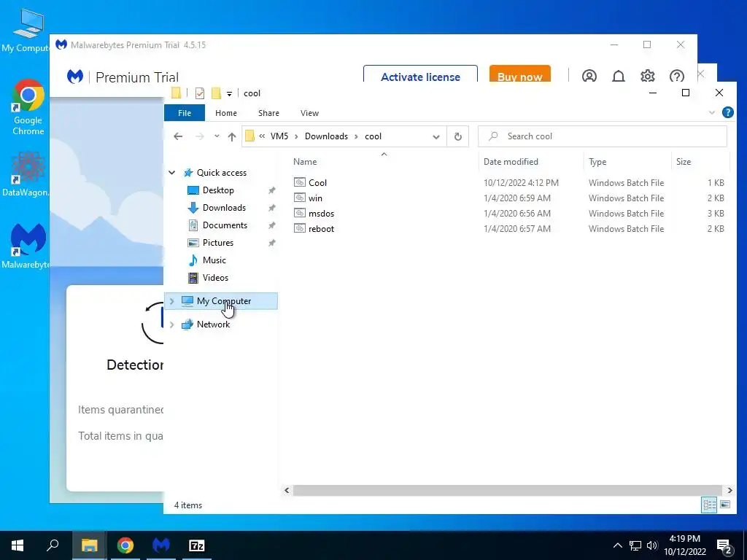Click the Search cool field
The image size is (747, 560).
tap(603, 136)
